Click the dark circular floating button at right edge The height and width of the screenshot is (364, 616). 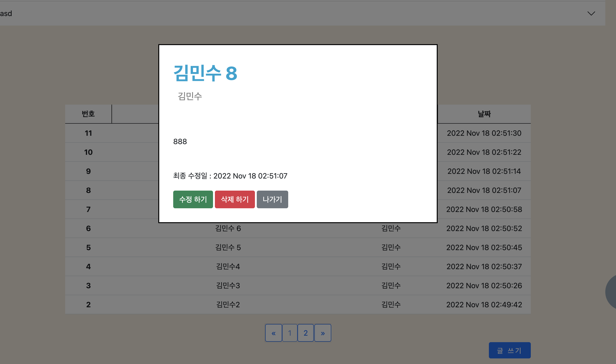tap(611, 292)
